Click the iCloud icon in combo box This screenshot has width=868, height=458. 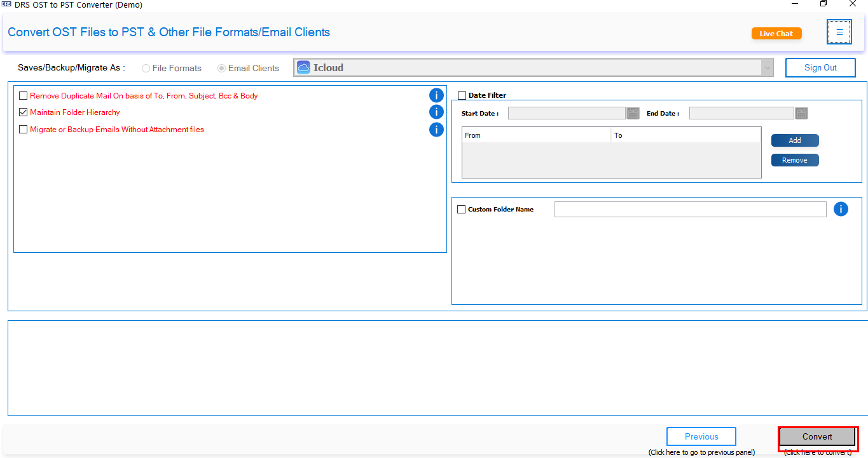click(303, 68)
